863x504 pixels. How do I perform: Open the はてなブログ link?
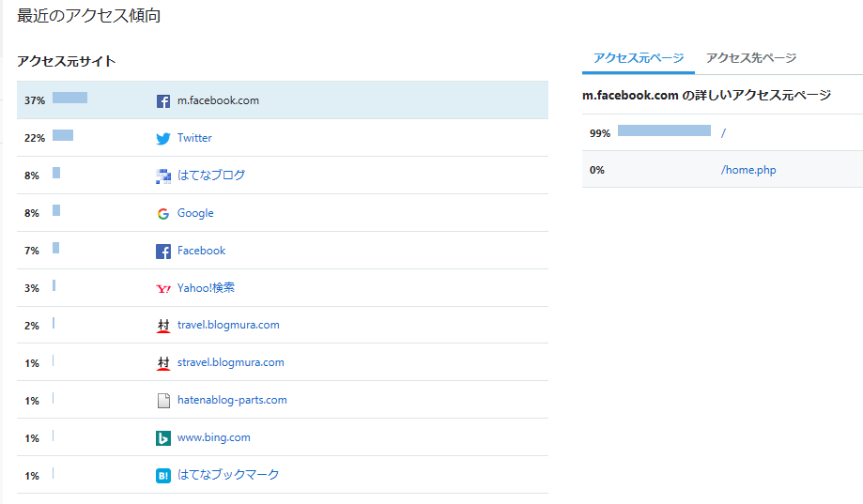pos(211,175)
